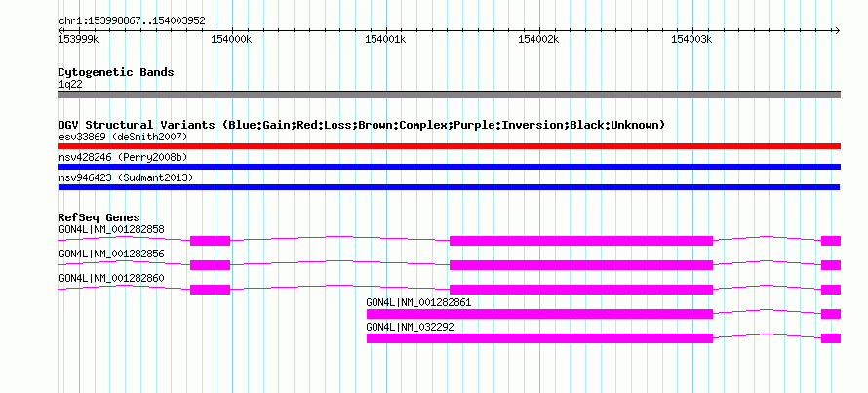The height and width of the screenshot is (393, 868).
Task: Click the right arrowhead of the ruler
Action: (837, 31)
